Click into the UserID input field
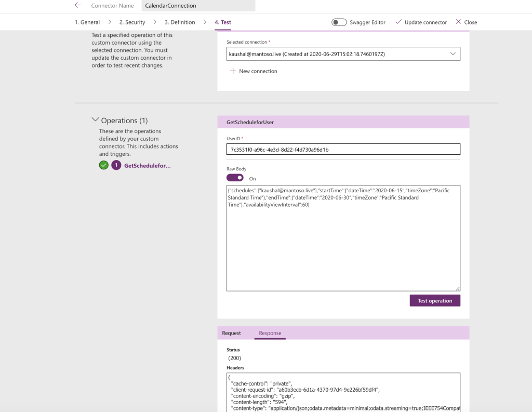The width and height of the screenshot is (532, 412). pyautogui.click(x=343, y=150)
